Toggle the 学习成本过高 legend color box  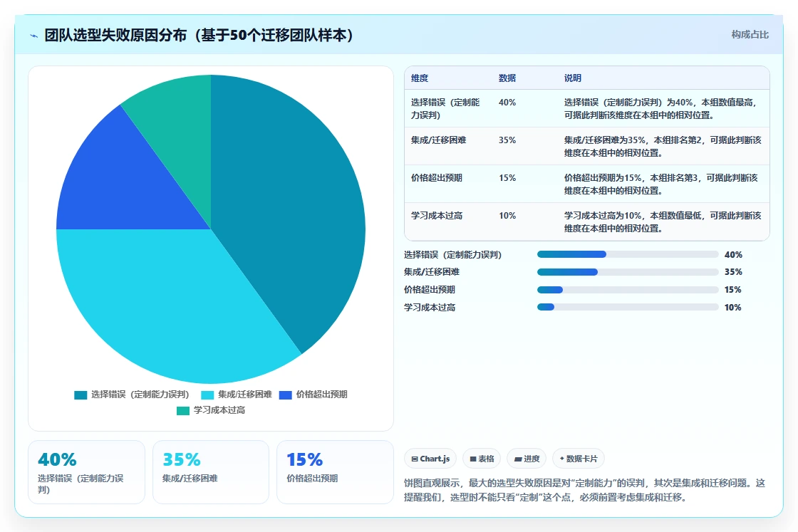(182, 411)
